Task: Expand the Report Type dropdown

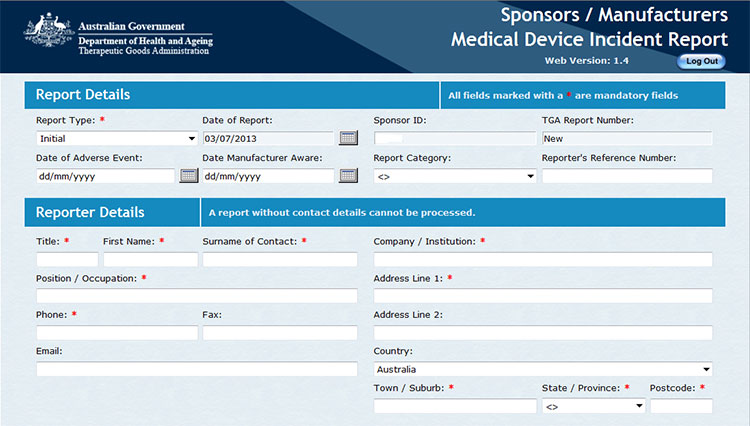Action: pos(117,139)
